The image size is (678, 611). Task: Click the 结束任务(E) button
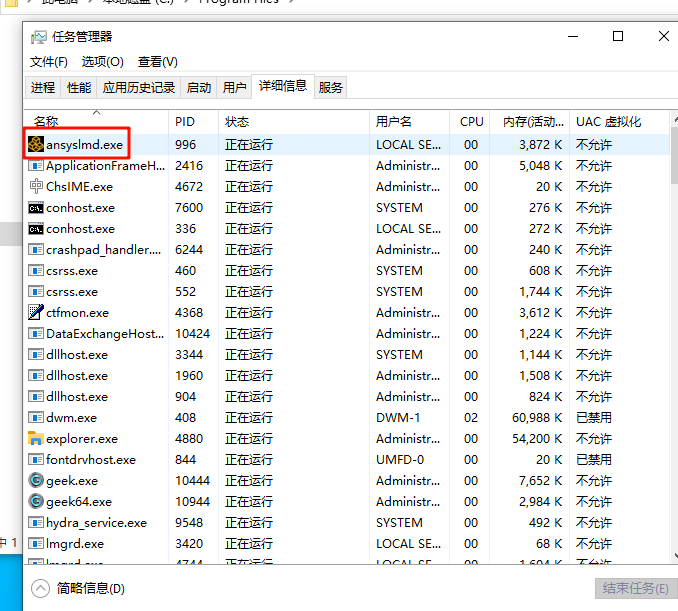[x=636, y=588]
